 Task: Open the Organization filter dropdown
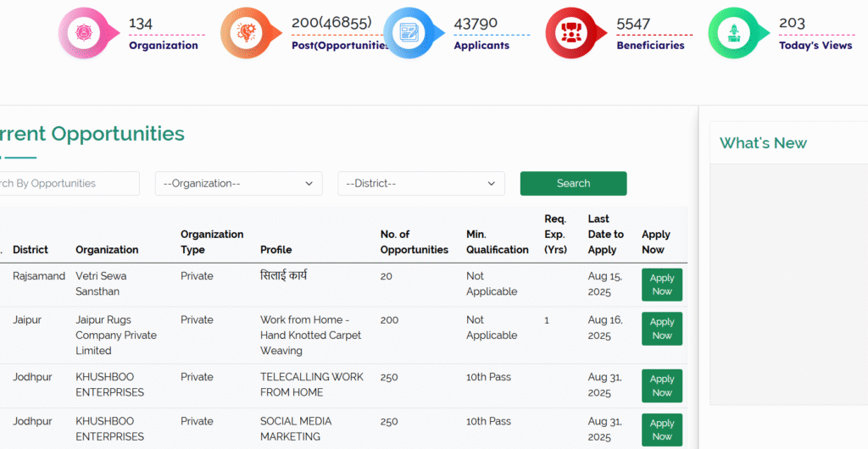pyautogui.click(x=238, y=183)
